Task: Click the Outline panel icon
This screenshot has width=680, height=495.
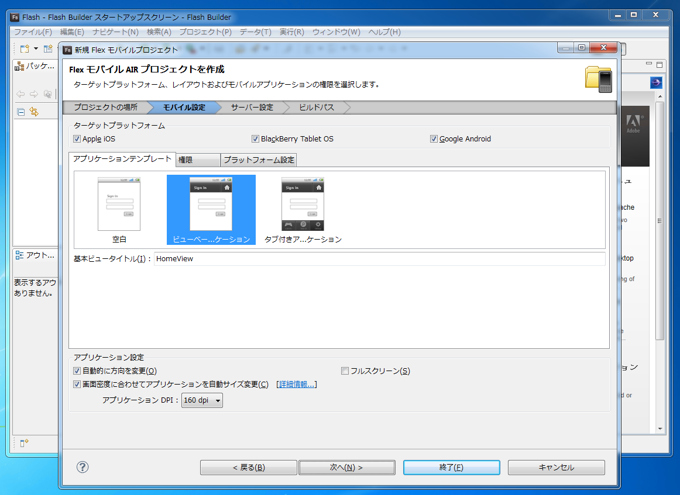Action: click(19, 255)
